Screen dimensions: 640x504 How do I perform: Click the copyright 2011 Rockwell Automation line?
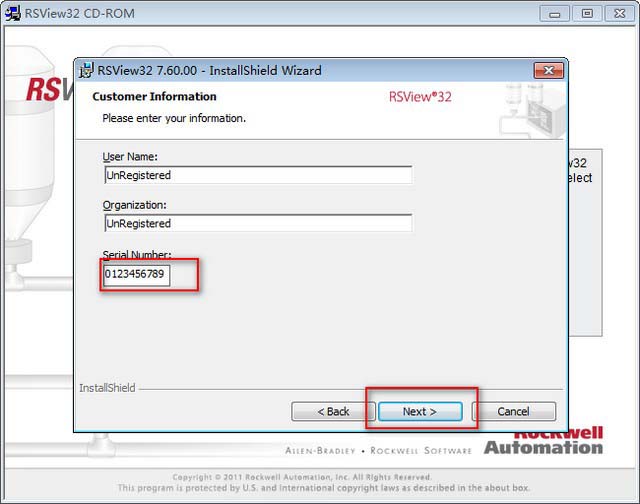pos(302,477)
